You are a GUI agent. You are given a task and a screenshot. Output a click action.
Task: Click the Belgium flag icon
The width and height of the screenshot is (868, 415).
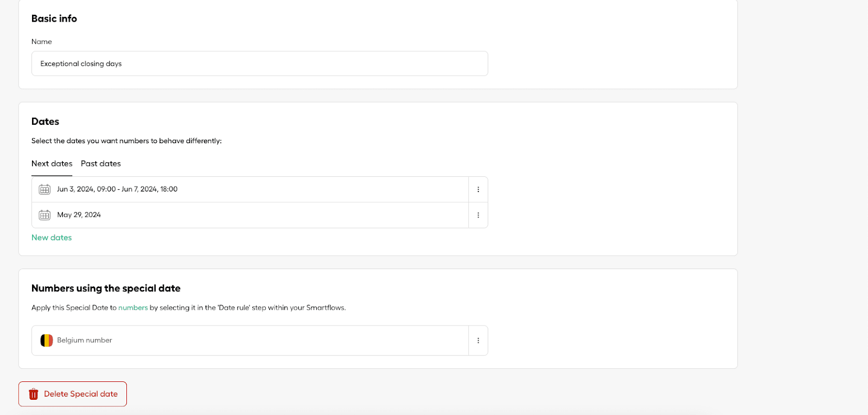tap(47, 341)
